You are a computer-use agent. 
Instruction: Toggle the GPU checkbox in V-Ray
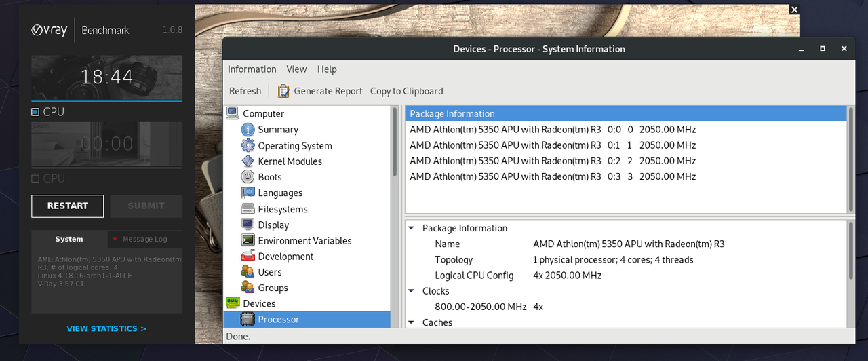tap(35, 178)
